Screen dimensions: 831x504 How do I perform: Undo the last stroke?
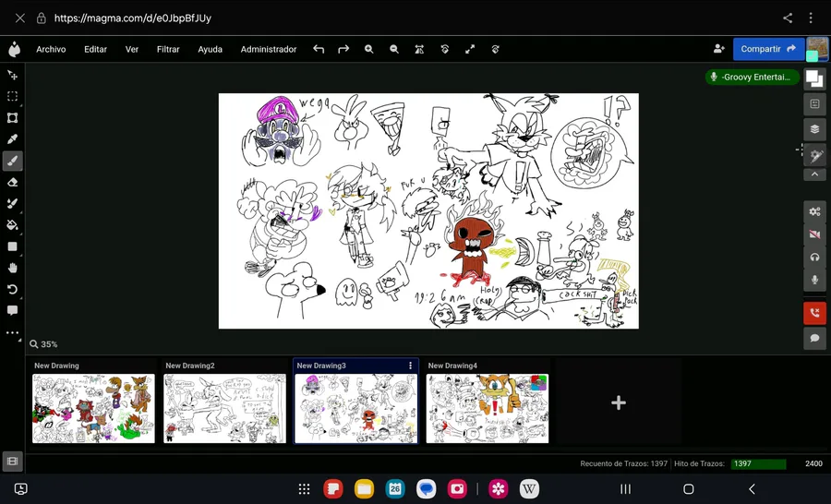[318, 49]
